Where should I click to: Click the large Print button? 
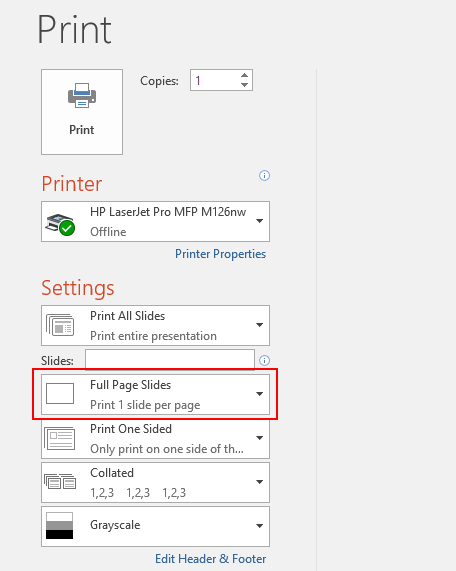pyautogui.click(x=82, y=112)
